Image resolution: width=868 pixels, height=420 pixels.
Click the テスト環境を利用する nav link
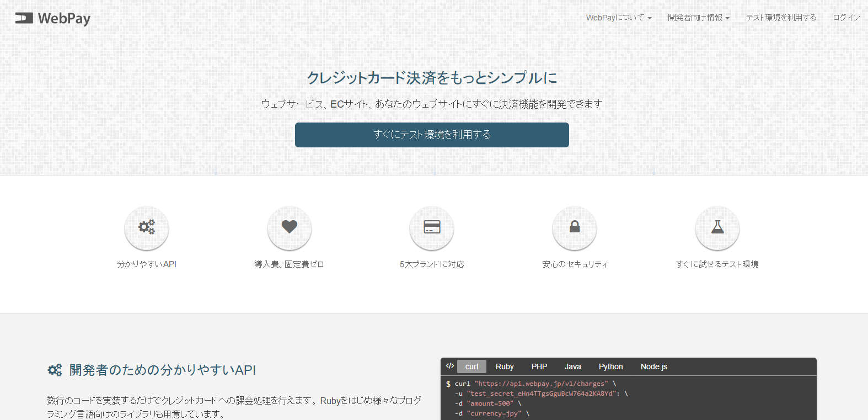(x=781, y=18)
